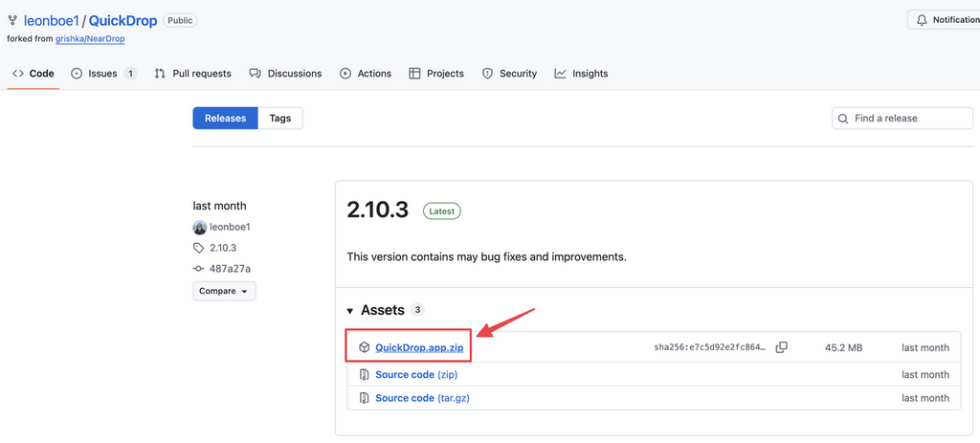This screenshot has height=443, width=980.
Task: Copy the sha256 hash with copy icon
Action: (x=781, y=347)
